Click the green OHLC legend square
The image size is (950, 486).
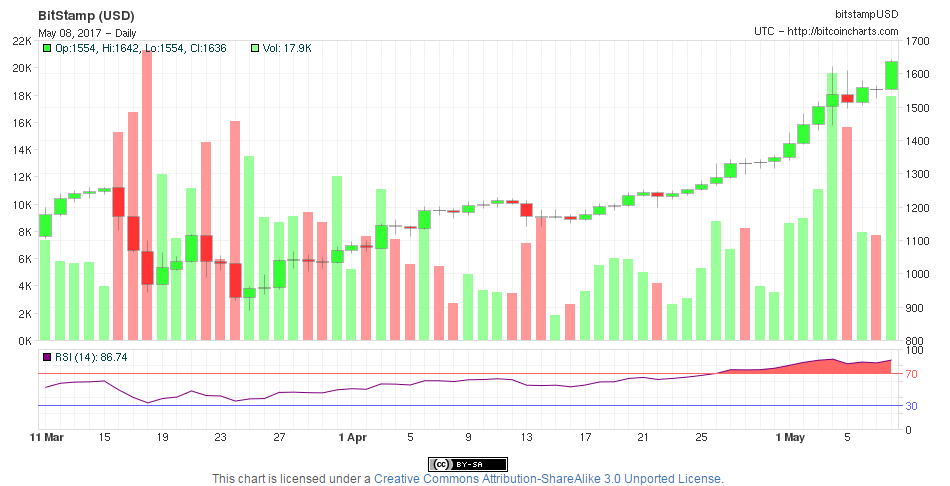pyautogui.click(x=47, y=48)
